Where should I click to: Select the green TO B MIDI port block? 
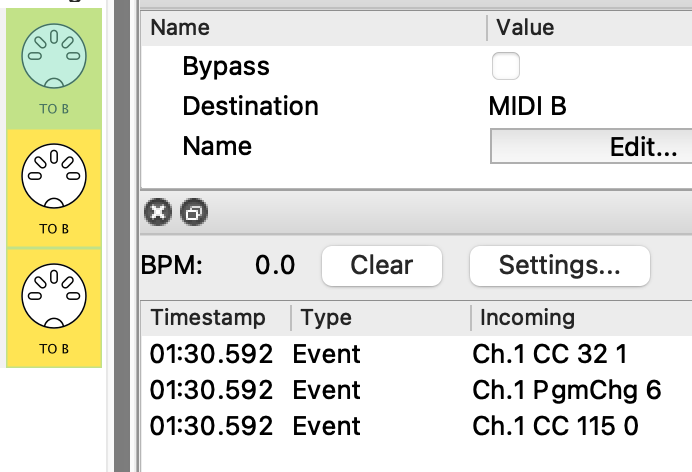tap(54, 68)
